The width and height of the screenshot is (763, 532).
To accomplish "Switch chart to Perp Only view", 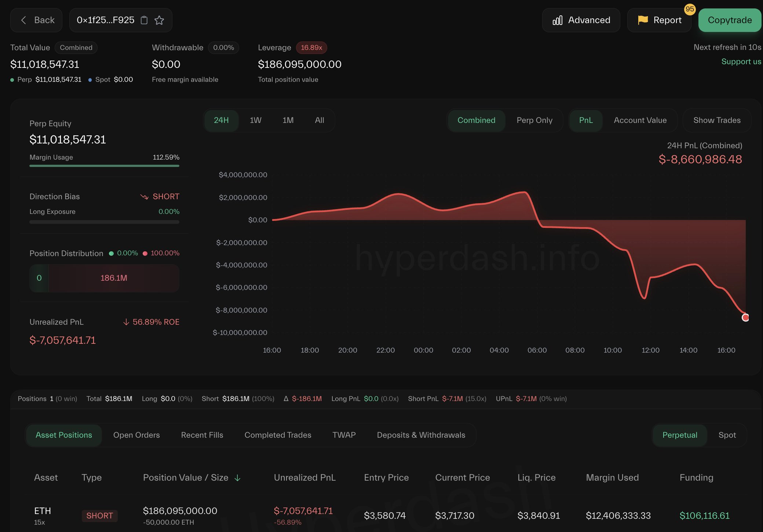I will [534, 120].
